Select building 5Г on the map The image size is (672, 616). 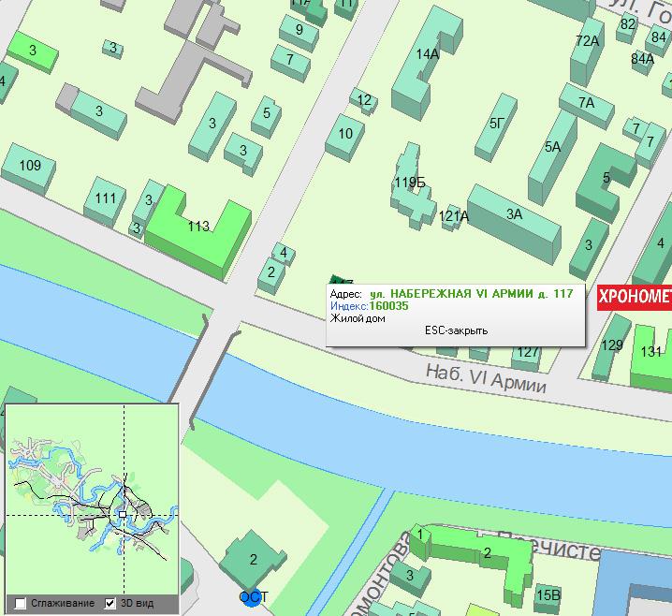[x=496, y=124]
